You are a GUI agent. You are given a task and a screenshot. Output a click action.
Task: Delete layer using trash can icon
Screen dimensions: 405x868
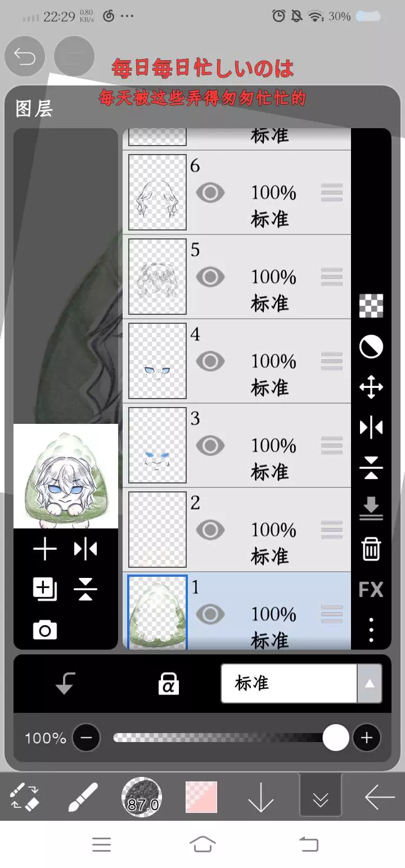coord(371,549)
